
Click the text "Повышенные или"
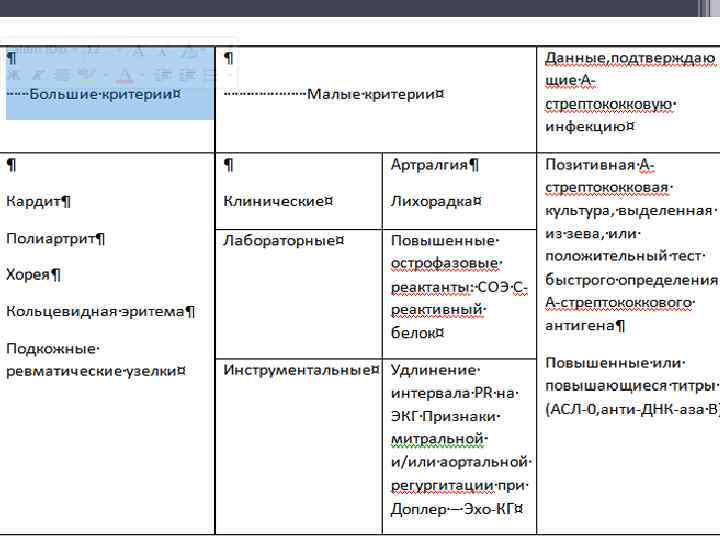point(613,363)
